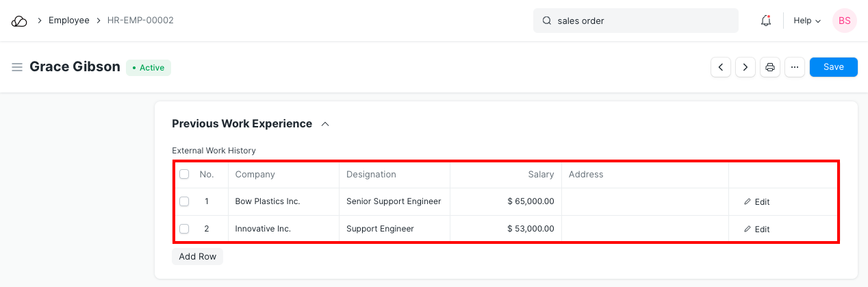Open the Employee breadcrumb link
Viewport: 868px width, 287px height.
click(68, 21)
